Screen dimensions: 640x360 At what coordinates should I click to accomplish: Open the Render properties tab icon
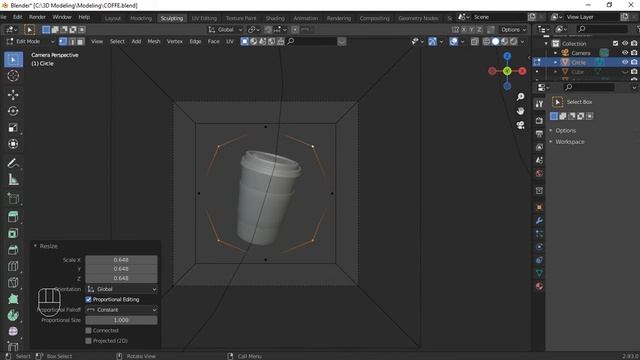(x=539, y=120)
